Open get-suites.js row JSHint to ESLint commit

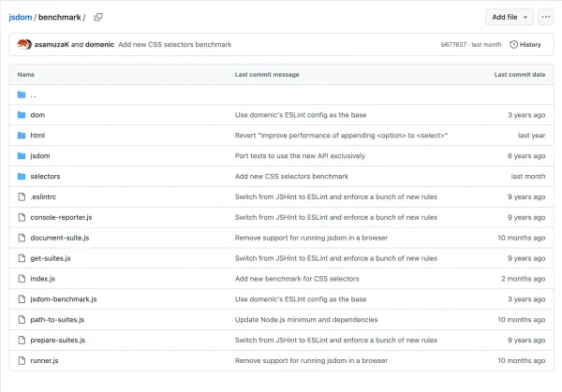336,258
